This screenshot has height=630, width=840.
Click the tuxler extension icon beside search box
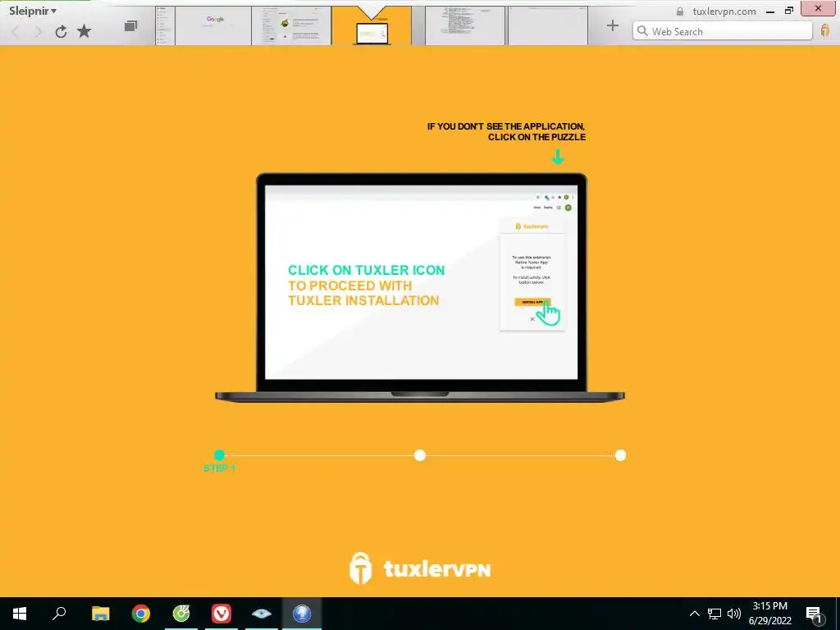tap(825, 30)
